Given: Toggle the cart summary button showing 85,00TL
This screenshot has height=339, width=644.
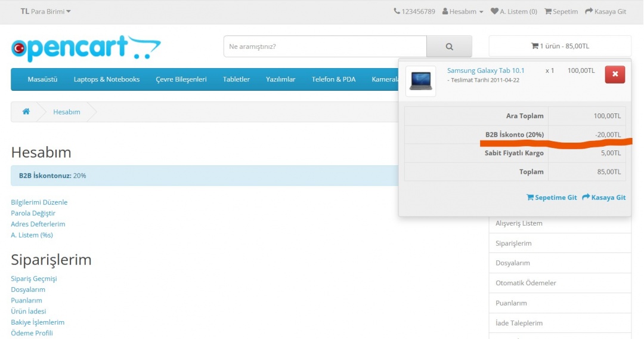Looking at the screenshot, I should point(559,46).
